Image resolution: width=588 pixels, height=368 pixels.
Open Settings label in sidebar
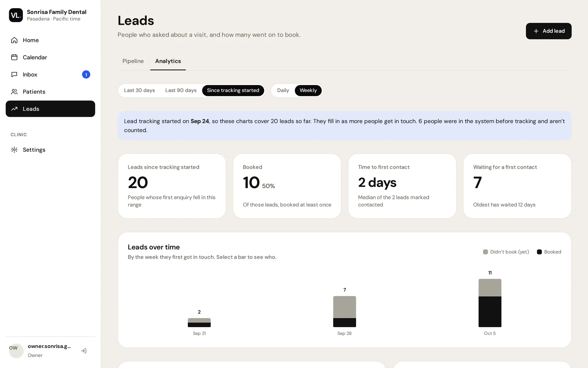[x=34, y=150]
